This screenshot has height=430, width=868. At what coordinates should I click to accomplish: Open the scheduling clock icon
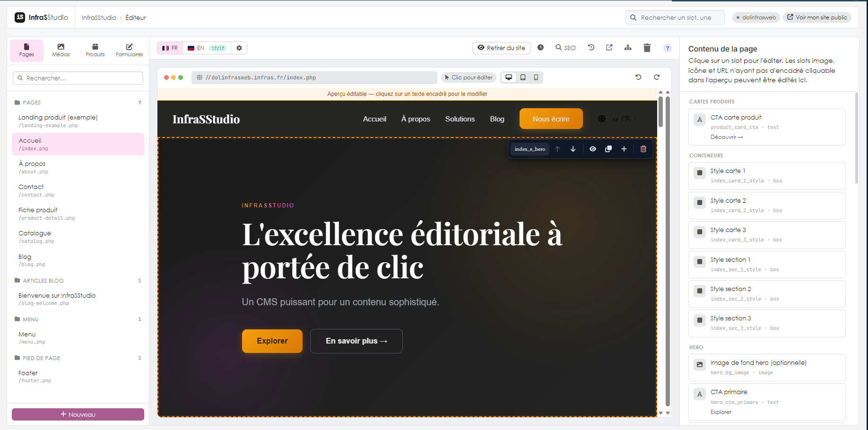click(540, 48)
